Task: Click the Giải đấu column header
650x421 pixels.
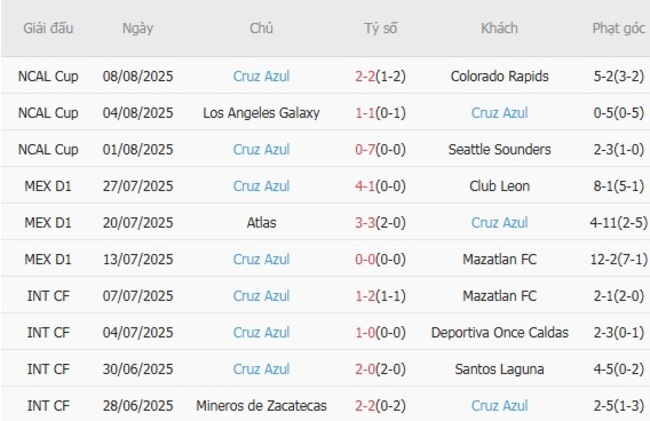Action: point(48,28)
